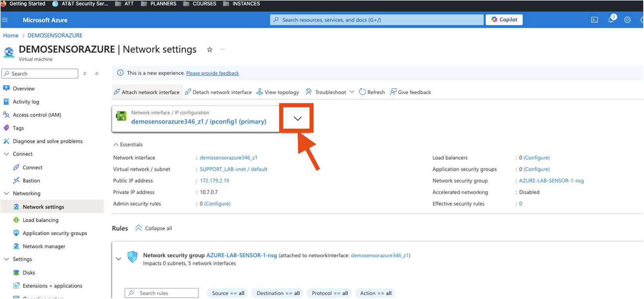This screenshot has width=644, height=299.
Task: Open the Troubleshoot dropdown
Action: coord(330,92)
